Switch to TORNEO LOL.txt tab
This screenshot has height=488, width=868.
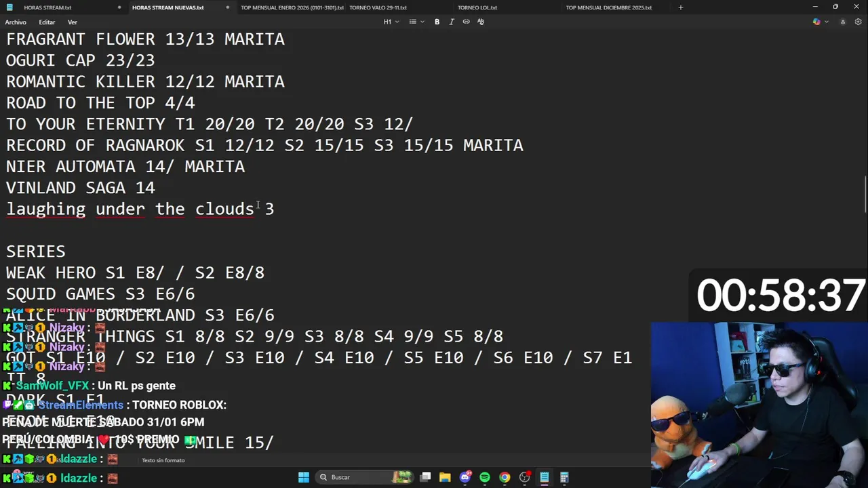[x=477, y=7]
